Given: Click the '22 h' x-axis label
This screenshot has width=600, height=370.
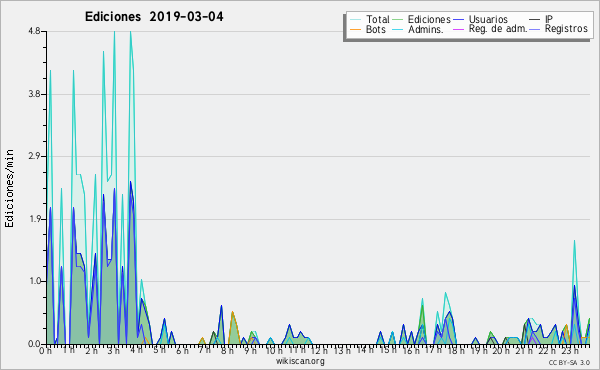Looking at the screenshot, I should (x=547, y=350).
